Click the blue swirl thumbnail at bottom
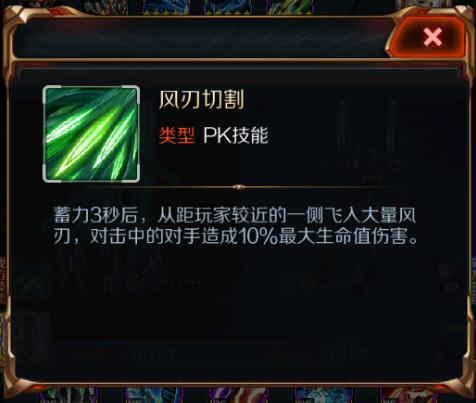Image resolution: width=476 pixels, height=403 pixels. pos(323,396)
